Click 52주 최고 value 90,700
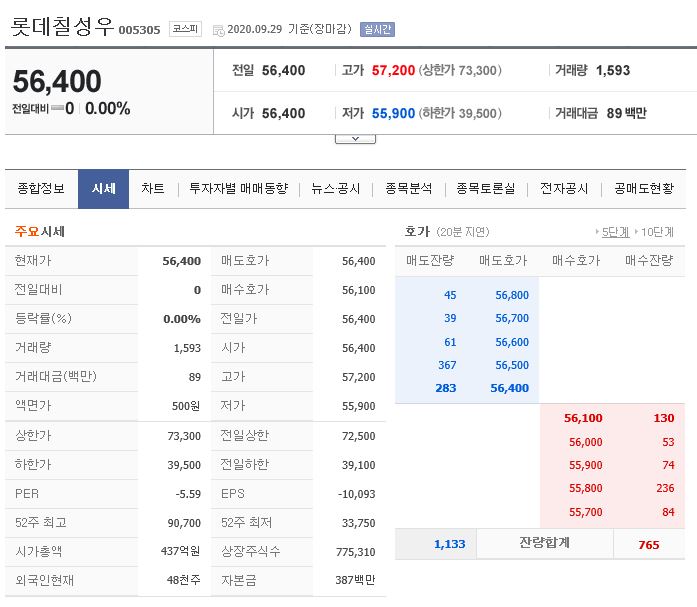 coord(184,523)
